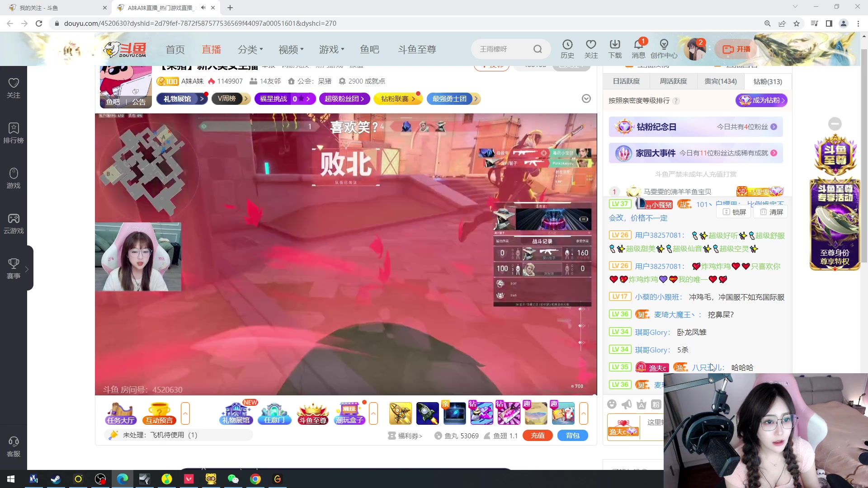
Task: Click 清屏 to clear chat
Action: tap(771, 212)
